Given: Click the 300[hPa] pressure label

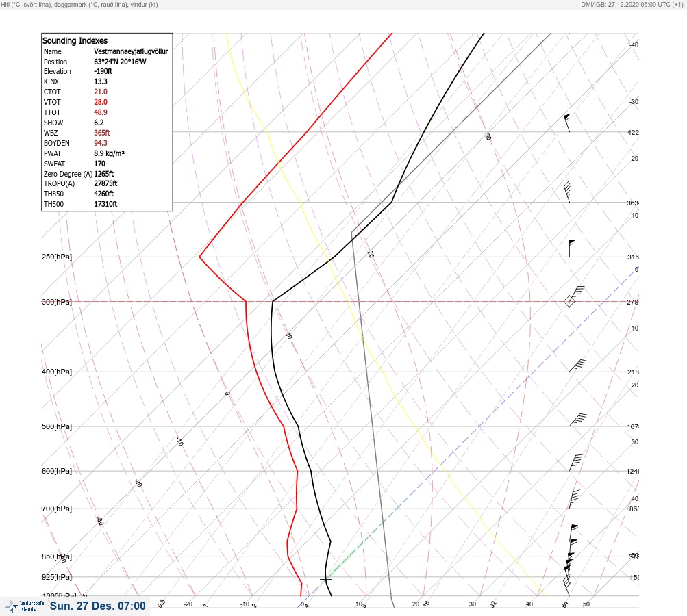Looking at the screenshot, I should tap(57, 302).
